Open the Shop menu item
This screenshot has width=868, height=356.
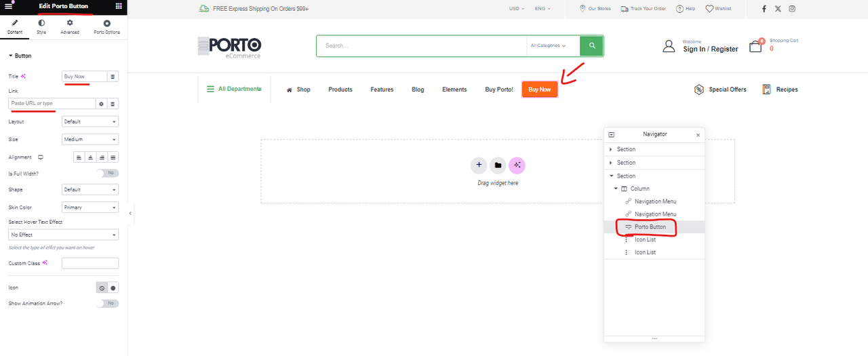tap(298, 90)
